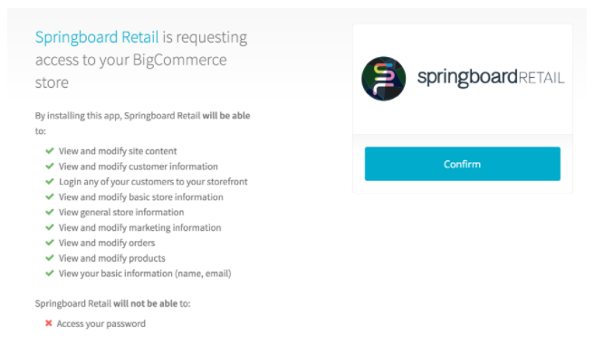Click checkmark beside View and modify site content
This screenshot has width=594, height=364.
[x=49, y=150]
